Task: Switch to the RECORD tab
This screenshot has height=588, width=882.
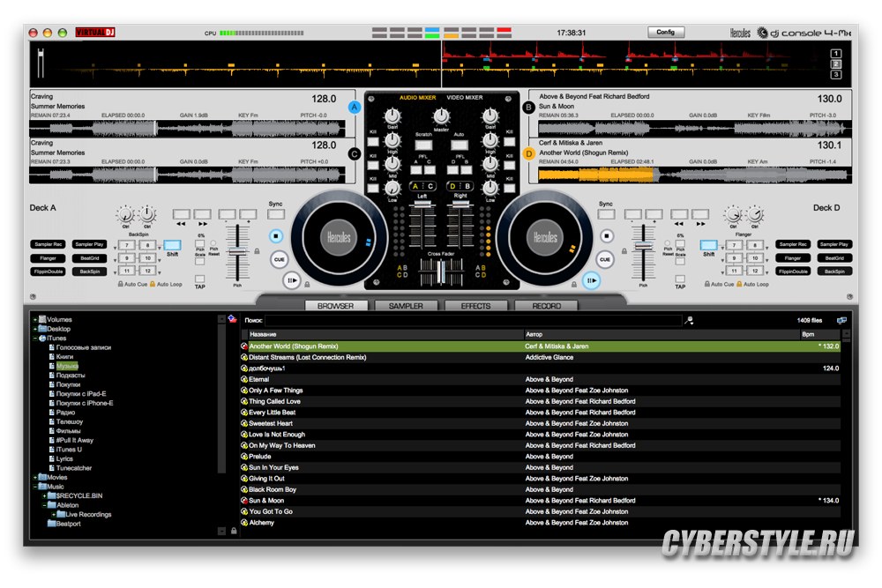Action: pyautogui.click(x=546, y=306)
